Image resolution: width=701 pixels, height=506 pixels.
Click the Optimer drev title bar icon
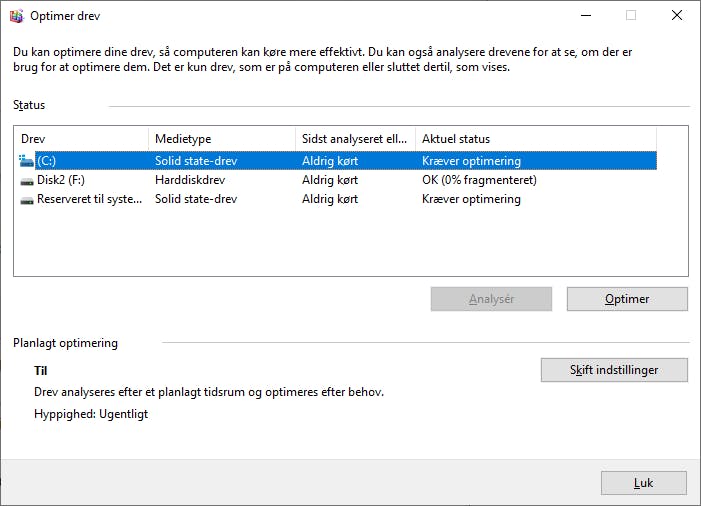15,16
